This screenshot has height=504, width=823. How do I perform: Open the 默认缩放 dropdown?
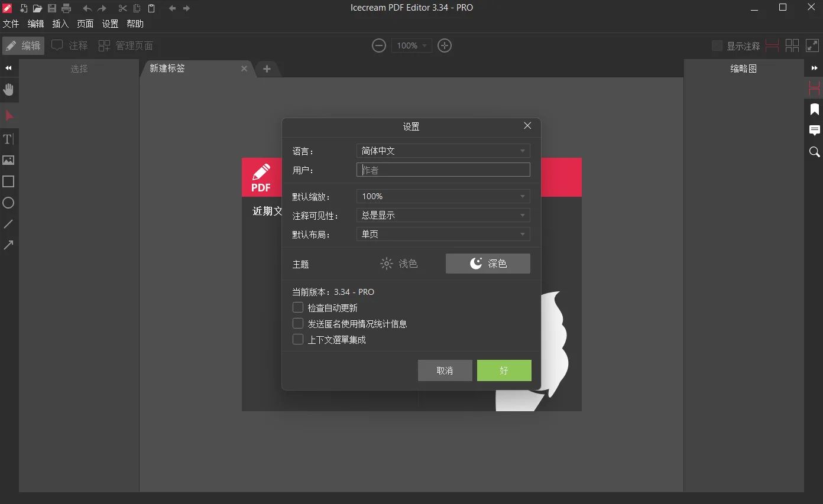click(x=443, y=196)
